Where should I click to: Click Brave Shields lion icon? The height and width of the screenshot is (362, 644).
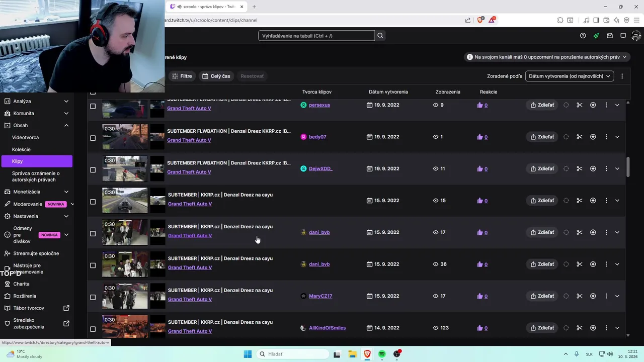click(x=480, y=20)
